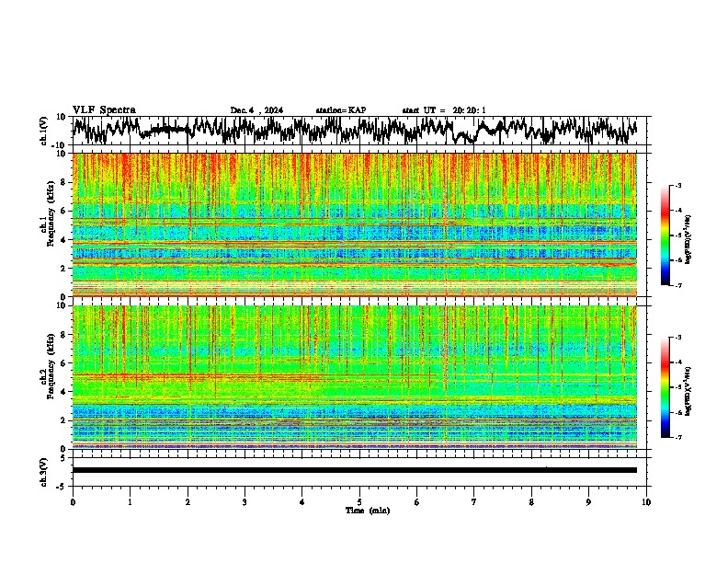Click the date label "Dec. 4, 2024"
Image resolution: width=728 pixels, height=563 pixels.
(256, 110)
